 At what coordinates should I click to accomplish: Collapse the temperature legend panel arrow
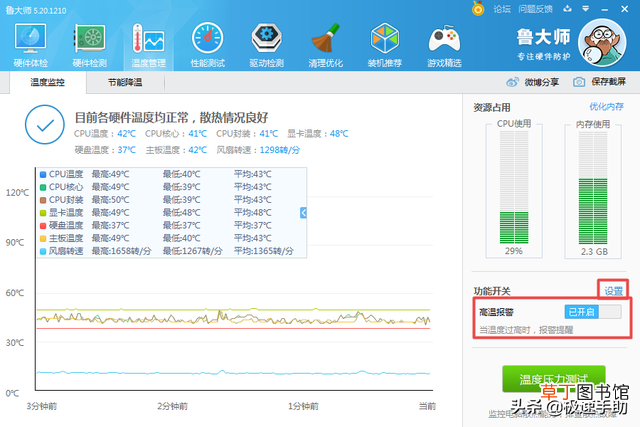click(303, 213)
